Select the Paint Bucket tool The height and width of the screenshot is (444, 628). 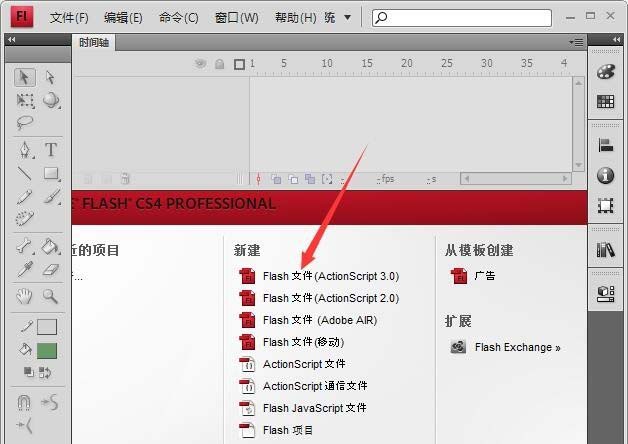click(51, 246)
